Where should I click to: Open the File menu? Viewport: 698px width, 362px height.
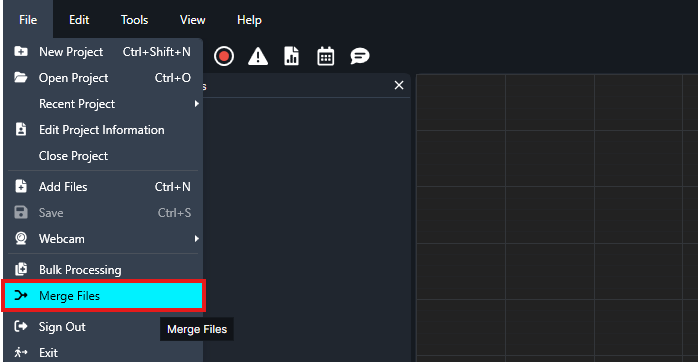coord(28,20)
